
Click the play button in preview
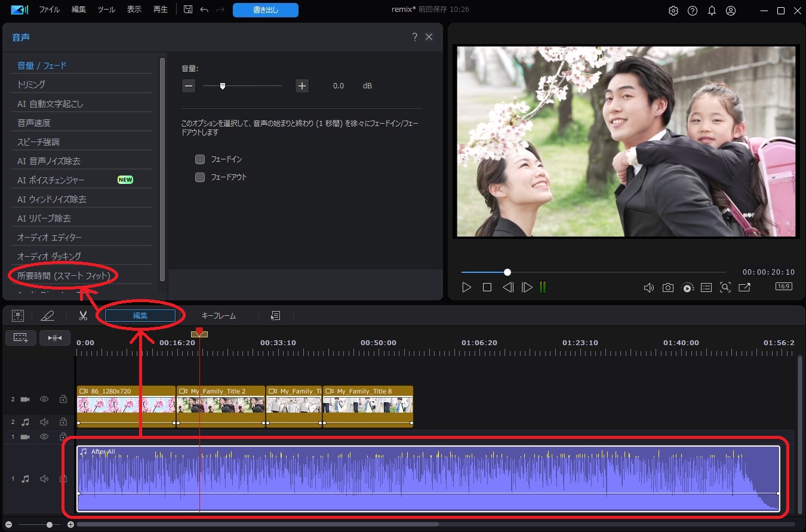point(466,287)
